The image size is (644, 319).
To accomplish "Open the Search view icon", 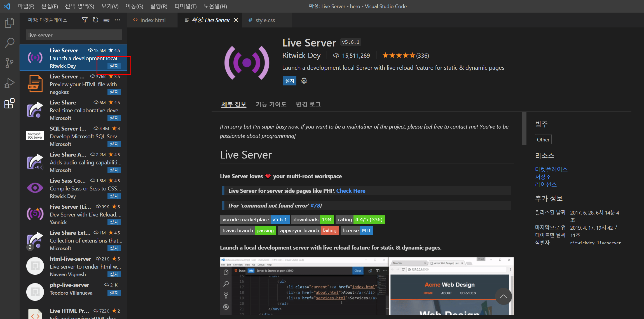I will pyautogui.click(x=10, y=43).
